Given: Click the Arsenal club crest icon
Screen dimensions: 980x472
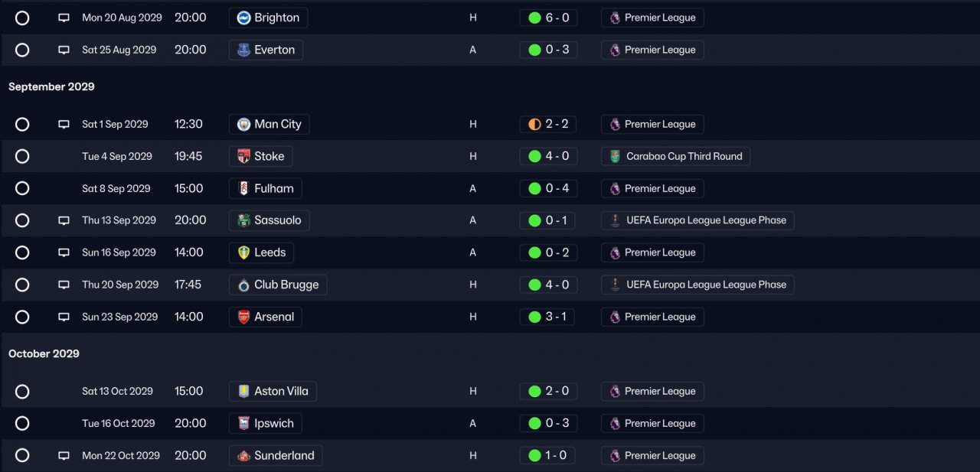Looking at the screenshot, I should (x=243, y=317).
